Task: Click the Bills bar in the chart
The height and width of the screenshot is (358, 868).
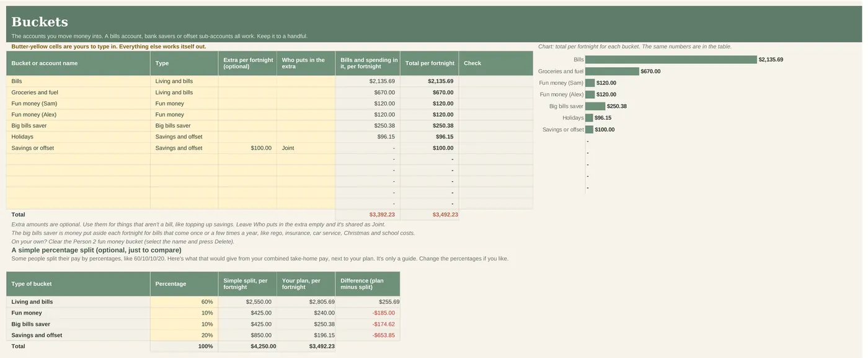Action: [x=671, y=60]
